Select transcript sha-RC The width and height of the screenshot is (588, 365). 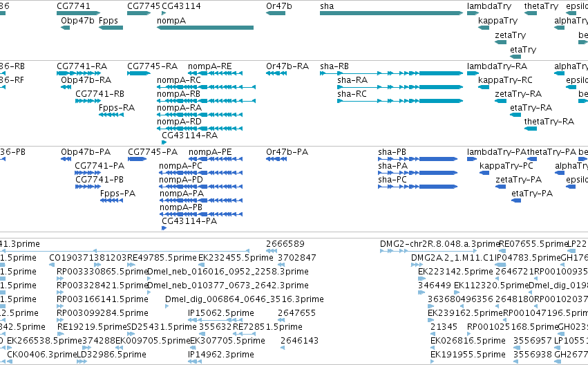coord(352,94)
